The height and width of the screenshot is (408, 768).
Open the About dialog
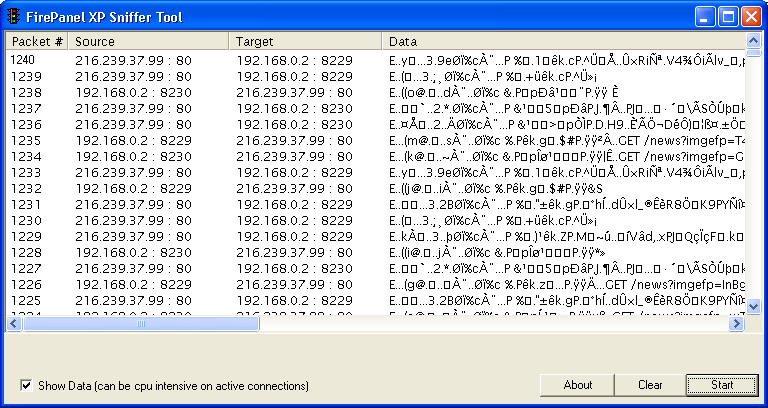click(577, 385)
